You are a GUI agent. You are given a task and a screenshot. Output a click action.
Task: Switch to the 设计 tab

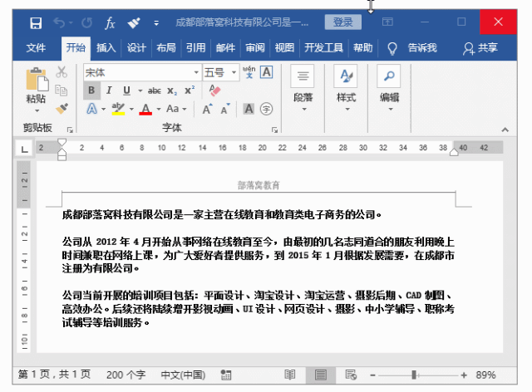[136, 47]
